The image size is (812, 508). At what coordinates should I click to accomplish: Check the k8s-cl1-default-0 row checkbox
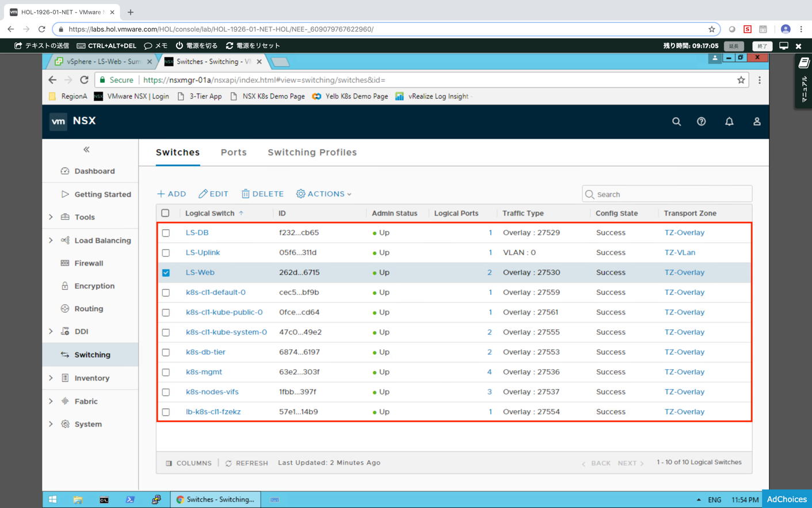(x=166, y=293)
